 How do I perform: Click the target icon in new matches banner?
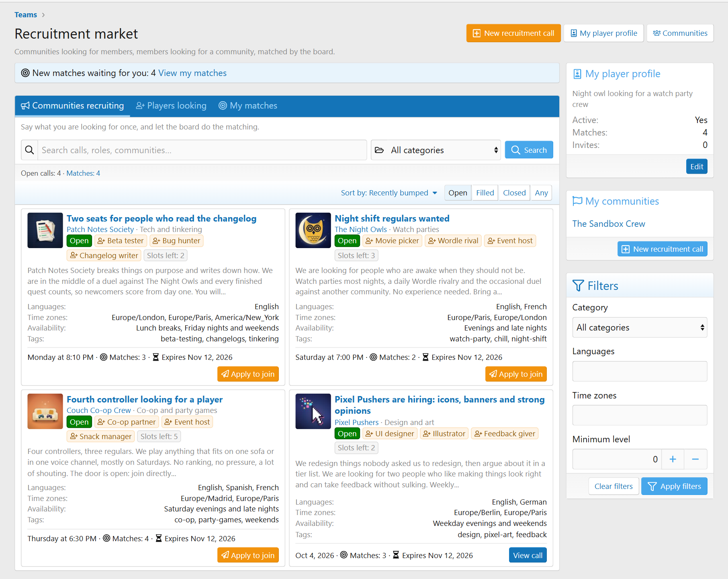pos(25,73)
